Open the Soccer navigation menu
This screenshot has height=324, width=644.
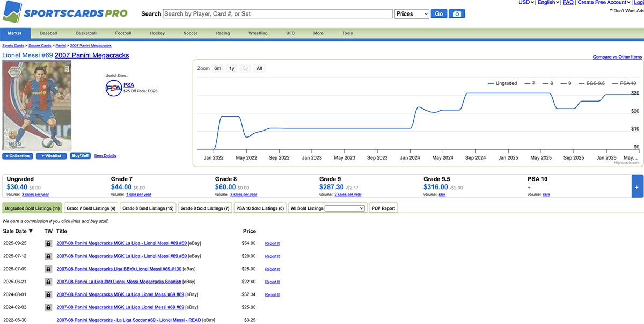(191, 33)
